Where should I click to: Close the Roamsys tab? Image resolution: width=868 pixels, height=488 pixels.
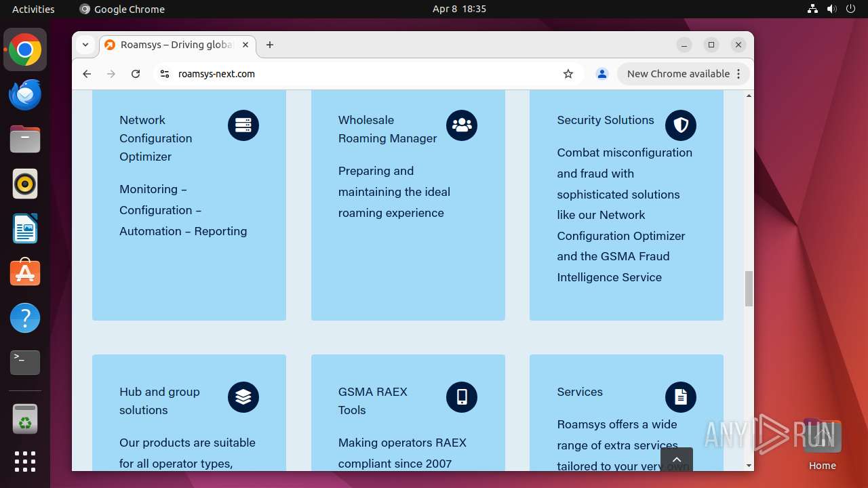pyautogui.click(x=245, y=45)
